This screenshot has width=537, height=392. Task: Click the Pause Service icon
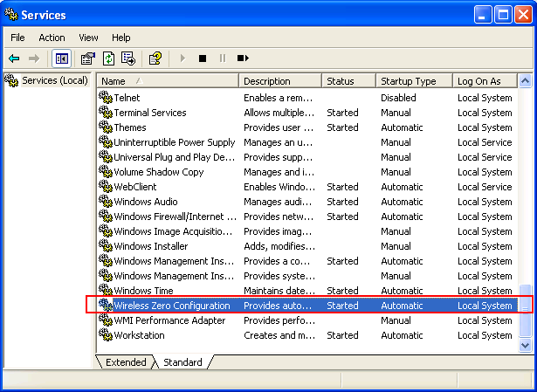[223, 58]
